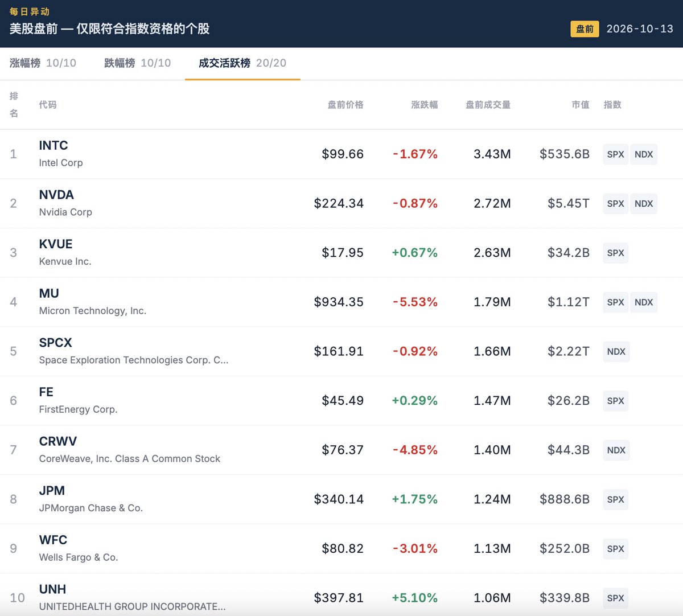Open the CRWV ticker symbol

click(x=58, y=442)
